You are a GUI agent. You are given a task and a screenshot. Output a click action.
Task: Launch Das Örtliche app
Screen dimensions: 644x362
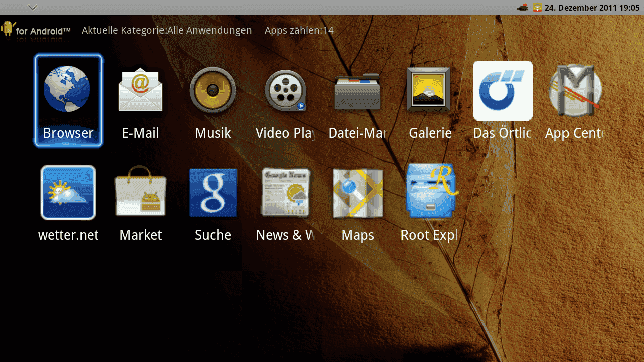(503, 100)
